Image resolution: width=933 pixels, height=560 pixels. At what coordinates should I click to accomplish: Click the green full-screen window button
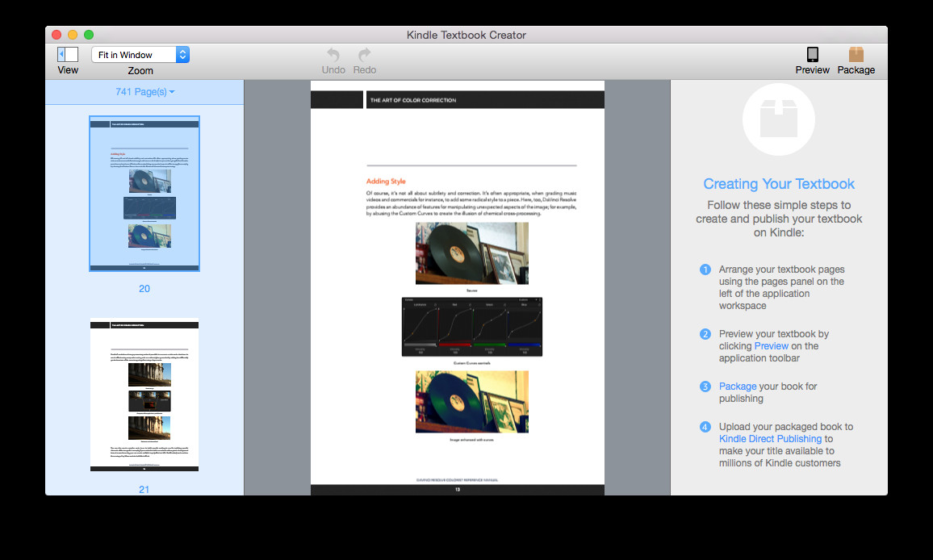coord(89,35)
